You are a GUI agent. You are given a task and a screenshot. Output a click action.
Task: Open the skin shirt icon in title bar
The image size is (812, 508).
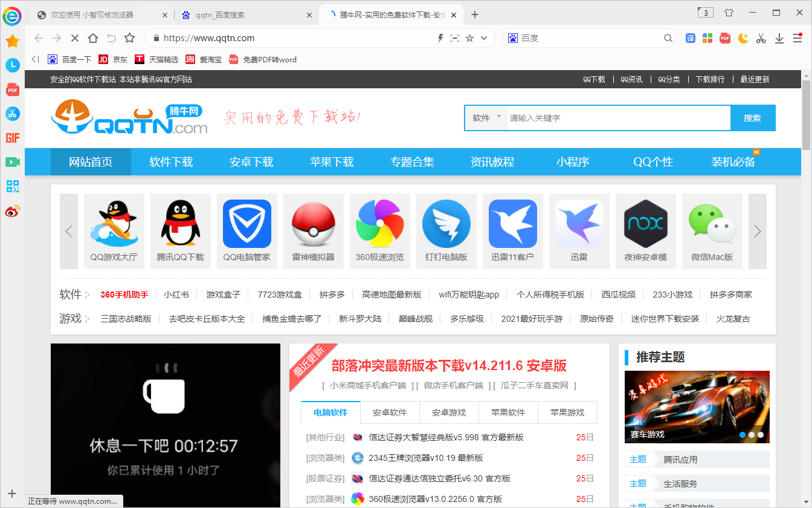point(729,12)
